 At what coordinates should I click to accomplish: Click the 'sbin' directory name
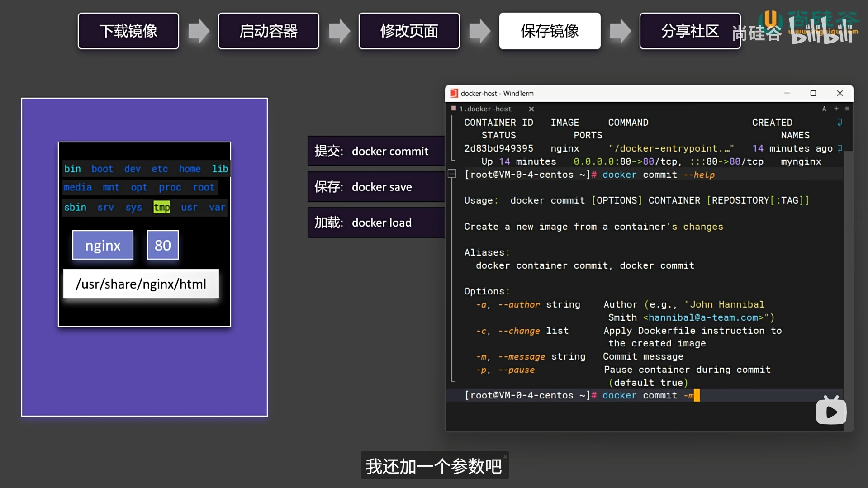coord(75,207)
